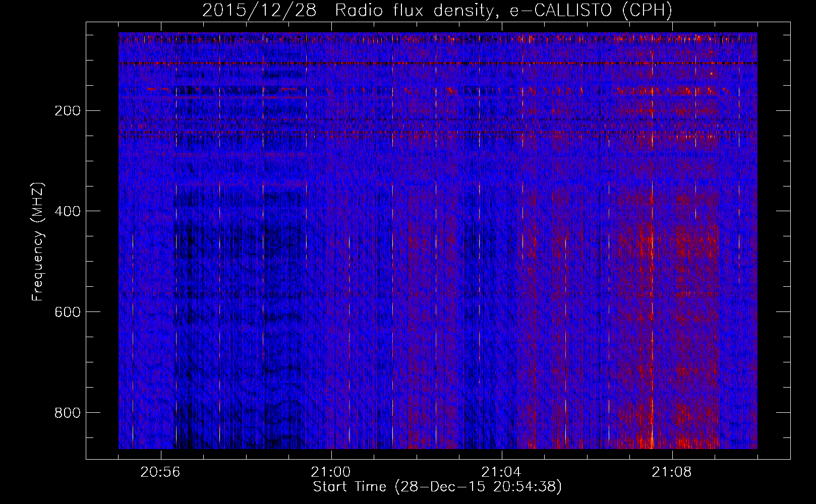Click the 200 frequency tick label

pyautogui.click(x=68, y=110)
